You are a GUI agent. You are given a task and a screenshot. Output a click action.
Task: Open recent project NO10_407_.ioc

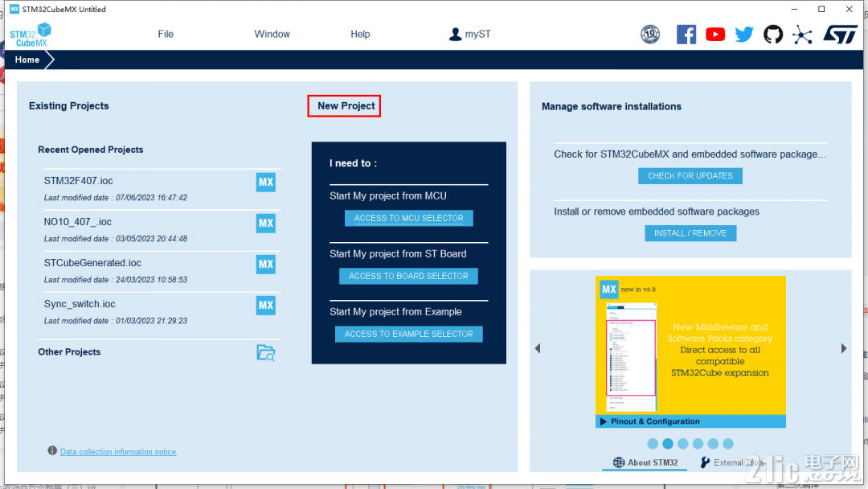(77, 222)
